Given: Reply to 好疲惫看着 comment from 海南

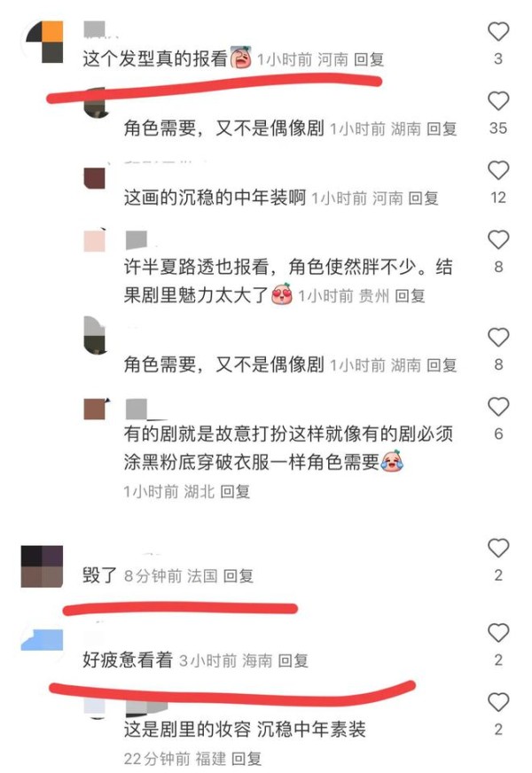Looking at the screenshot, I should pyautogui.click(x=293, y=660).
